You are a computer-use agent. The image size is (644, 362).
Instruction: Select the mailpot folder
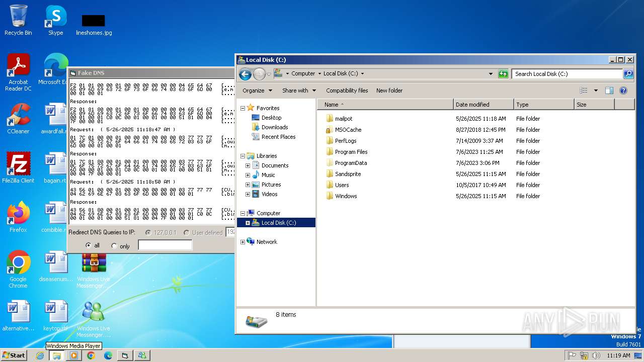(344, 119)
